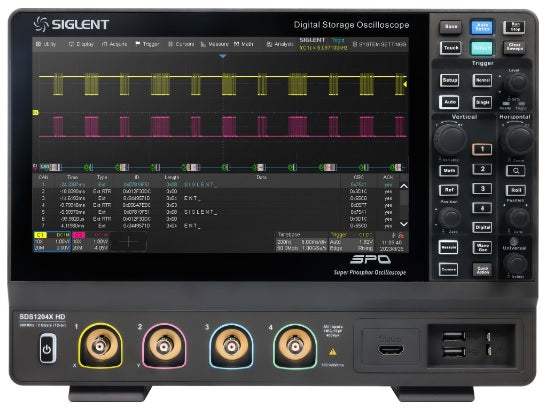Viewport: 549px width, 413px height.
Task: Click the Wave Gen button
Action: pos(482,247)
